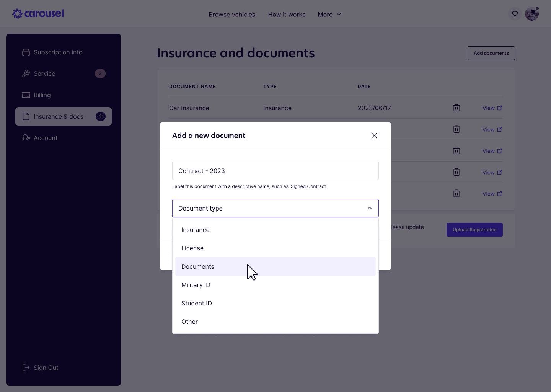The image size is (551, 392).
Task: Open Browse vehicles page
Action: click(x=232, y=15)
